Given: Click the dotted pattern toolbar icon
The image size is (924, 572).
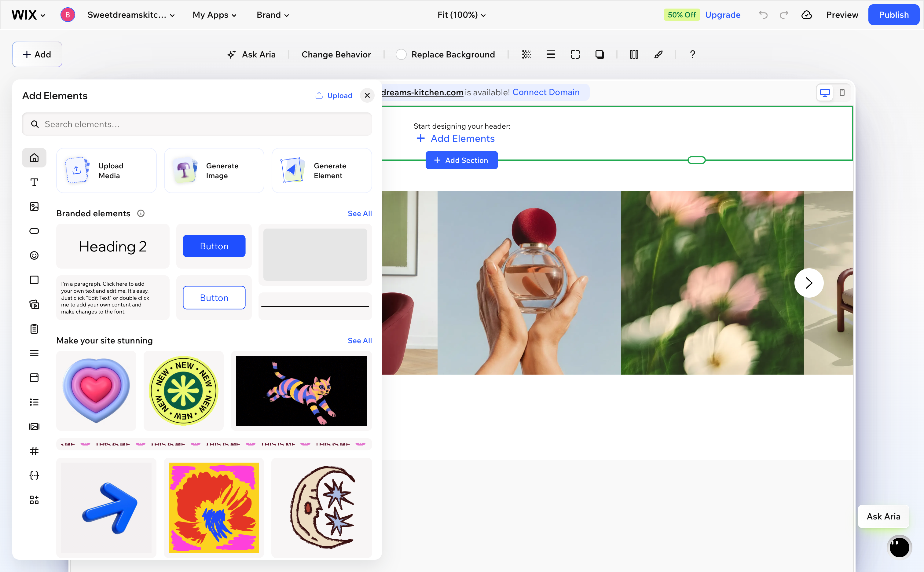Looking at the screenshot, I should click(526, 54).
